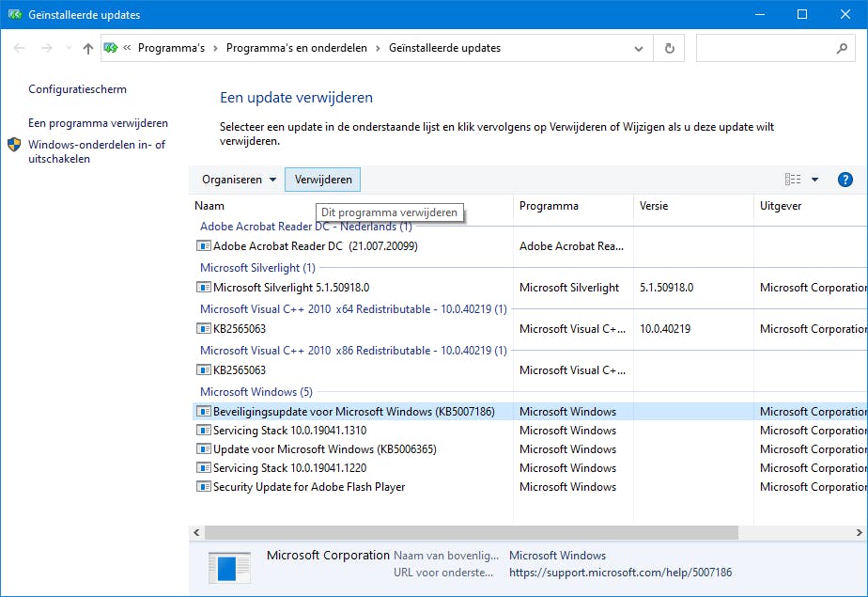This screenshot has height=597, width=868.
Task: Sort by the Uitgever column header
Action: click(x=780, y=206)
